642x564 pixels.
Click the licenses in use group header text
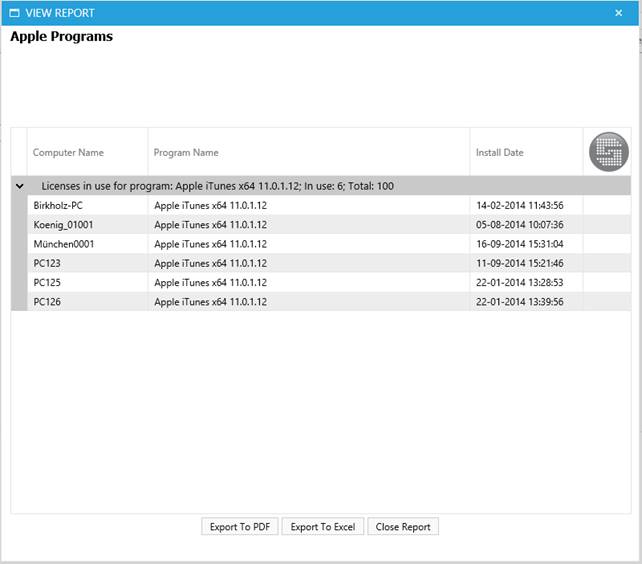click(217, 186)
